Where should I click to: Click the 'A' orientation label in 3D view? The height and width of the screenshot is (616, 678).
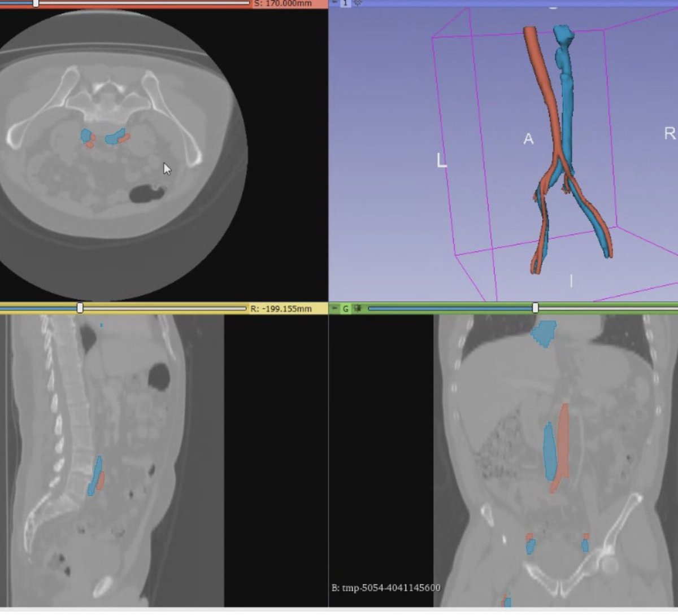tap(528, 139)
